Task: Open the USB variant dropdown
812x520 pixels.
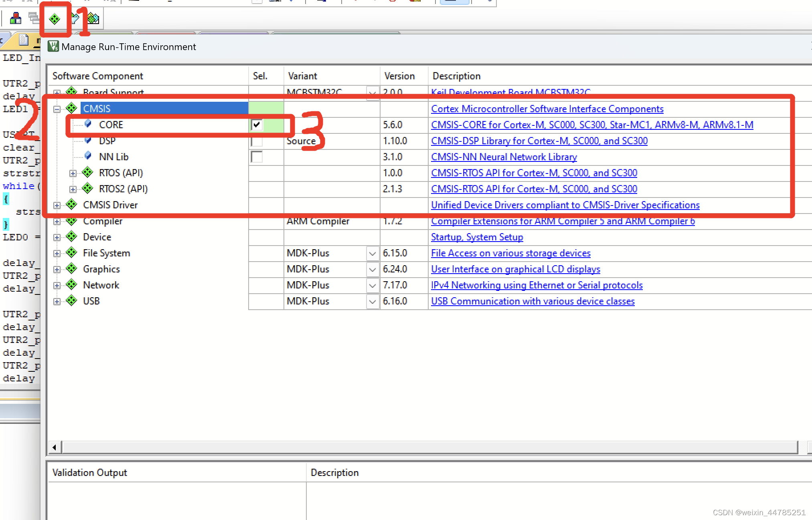Action: coord(373,301)
